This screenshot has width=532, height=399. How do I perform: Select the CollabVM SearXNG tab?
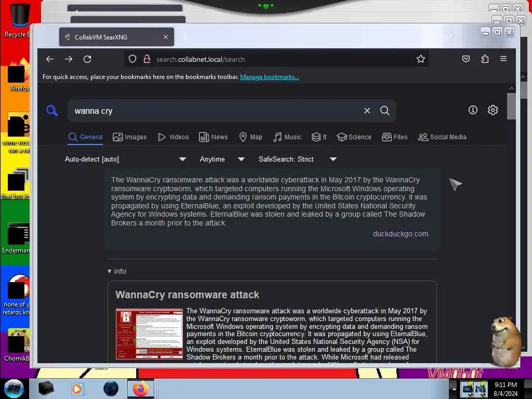(116, 37)
